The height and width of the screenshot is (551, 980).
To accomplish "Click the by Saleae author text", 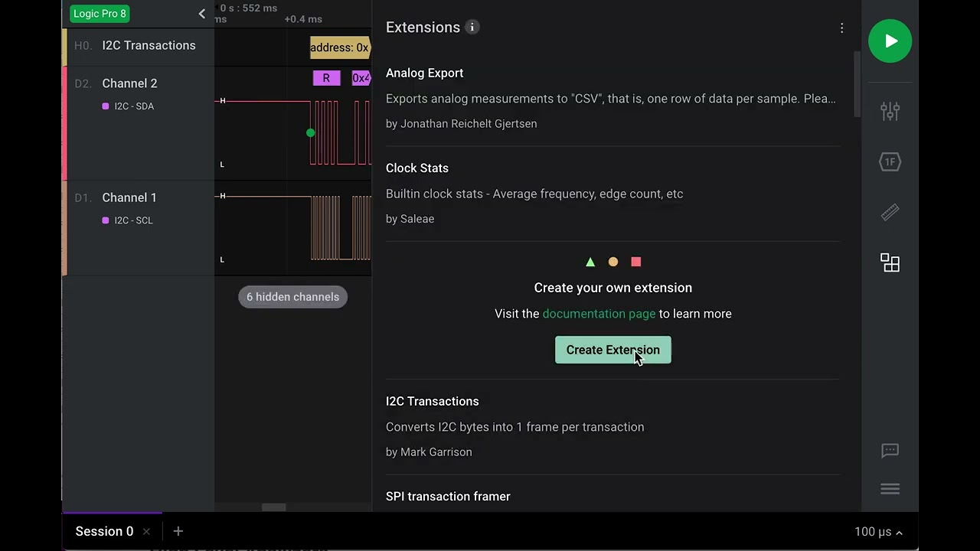I will (x=410, y=219).
